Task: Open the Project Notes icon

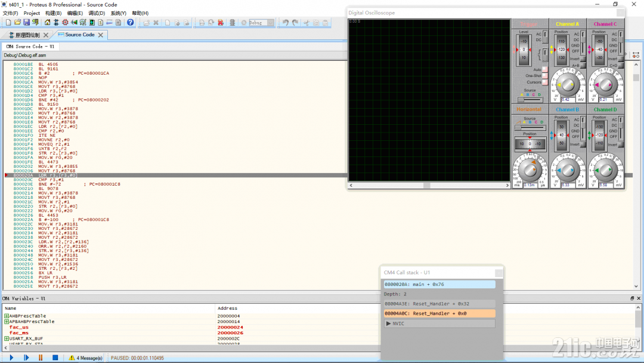Action: pyautogui.click(x=118, y=23)
